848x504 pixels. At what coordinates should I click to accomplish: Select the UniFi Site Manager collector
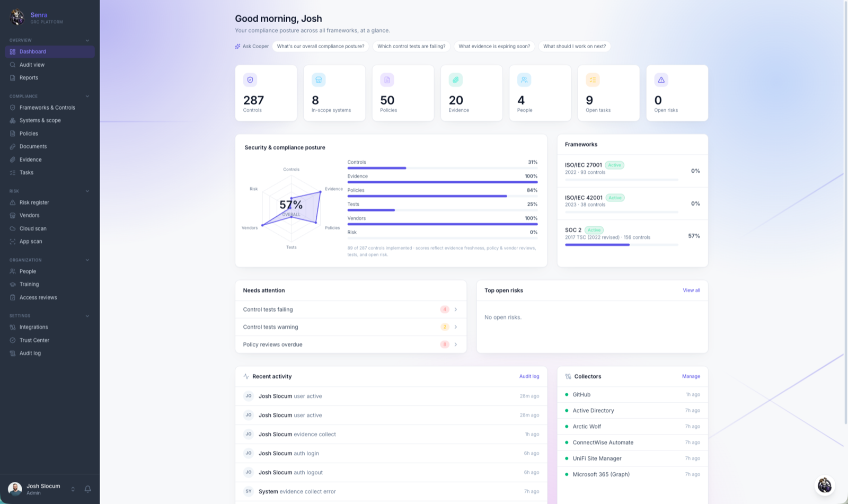point(632,458)
